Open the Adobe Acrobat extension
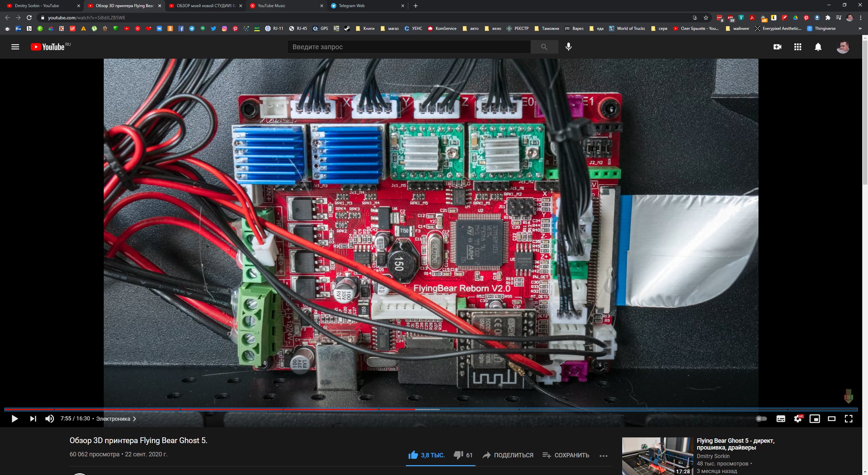 point(752,18)
